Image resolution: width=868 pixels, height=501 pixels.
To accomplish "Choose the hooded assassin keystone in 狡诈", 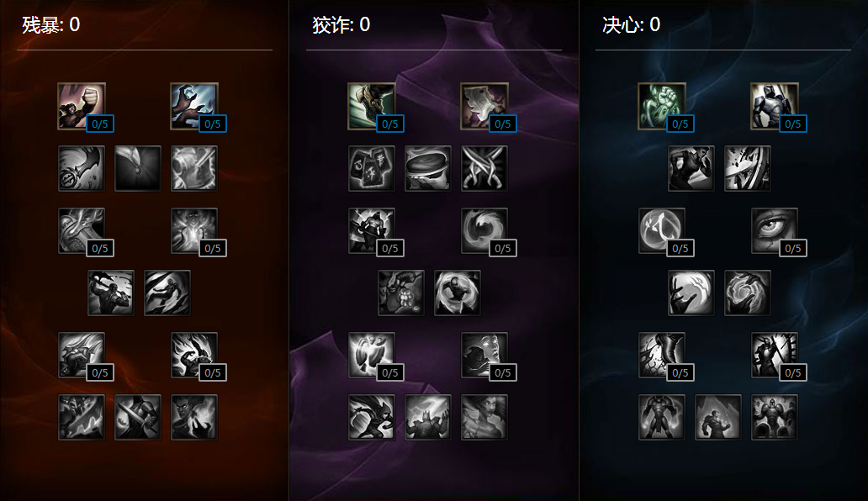I will (x=372, y=417).
